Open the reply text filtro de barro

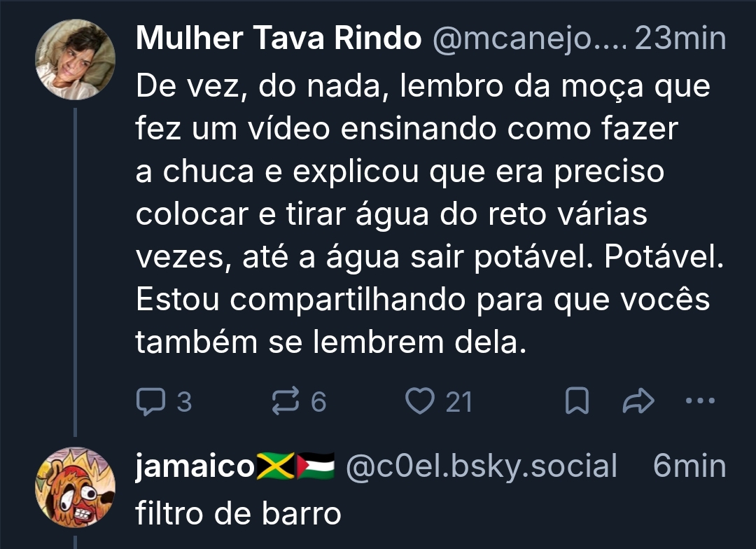click(x=238, y=513)
